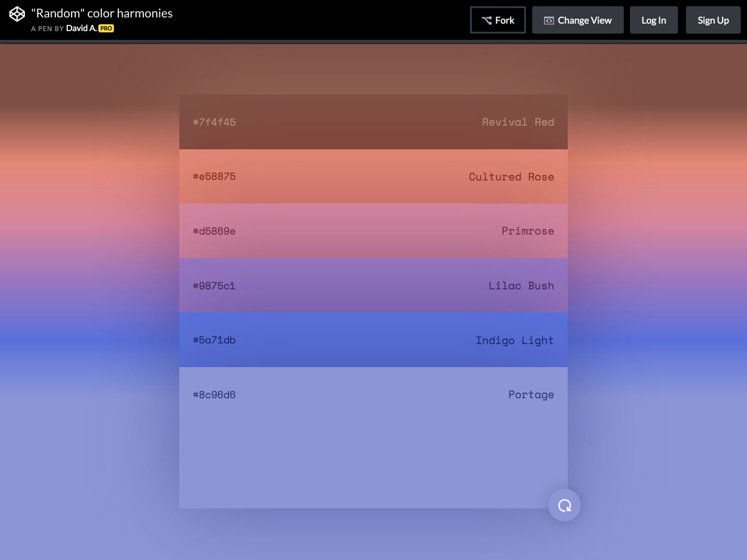This screenshot has height=560, width=747.
Task: Select the Revival Red color swatch
Action: coord(374,122)
